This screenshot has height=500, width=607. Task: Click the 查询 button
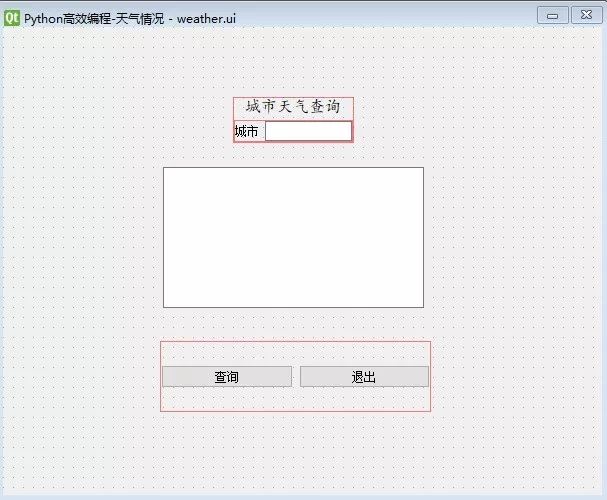[x=227, y=377]
